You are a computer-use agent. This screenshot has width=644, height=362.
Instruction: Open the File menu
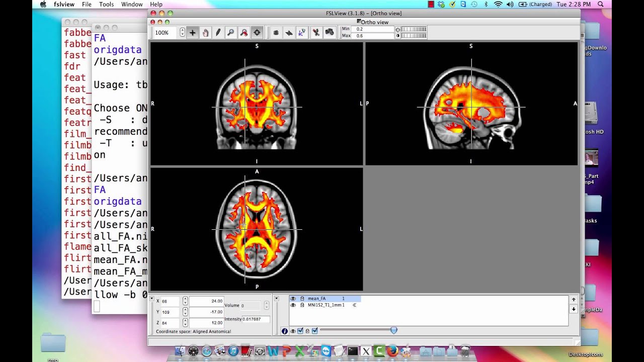point(87,4)
